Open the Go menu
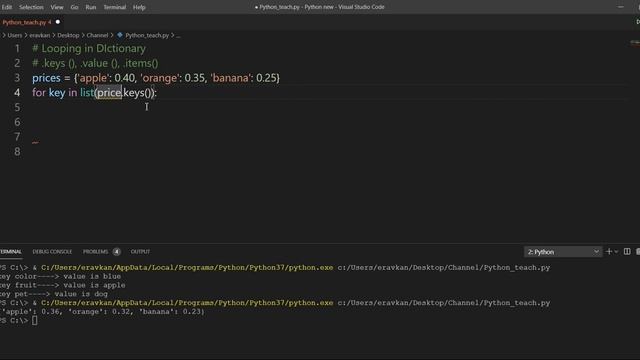The width and height of the screenshot is (640, 360). [x=74, y=7]
